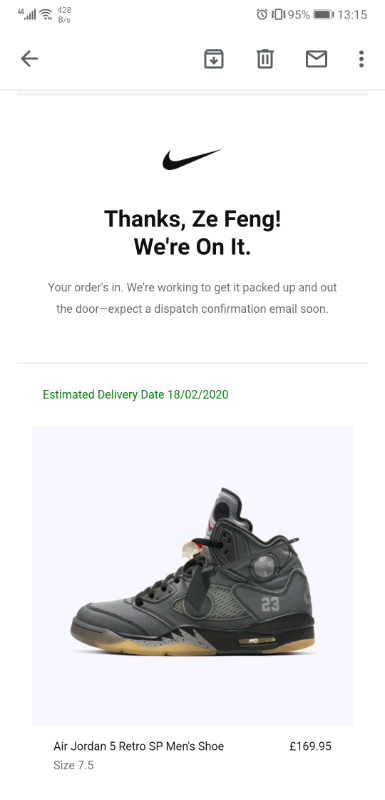
Task: Tap the battery indicator icon
Action: click(323, 15)
